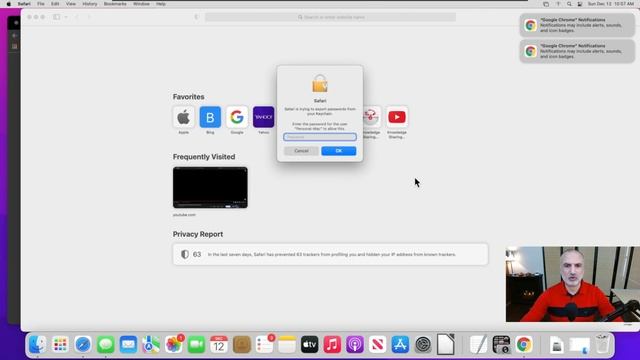Open Messages from the Dock
The image size is (640, 360).
[x=106, y=344]
